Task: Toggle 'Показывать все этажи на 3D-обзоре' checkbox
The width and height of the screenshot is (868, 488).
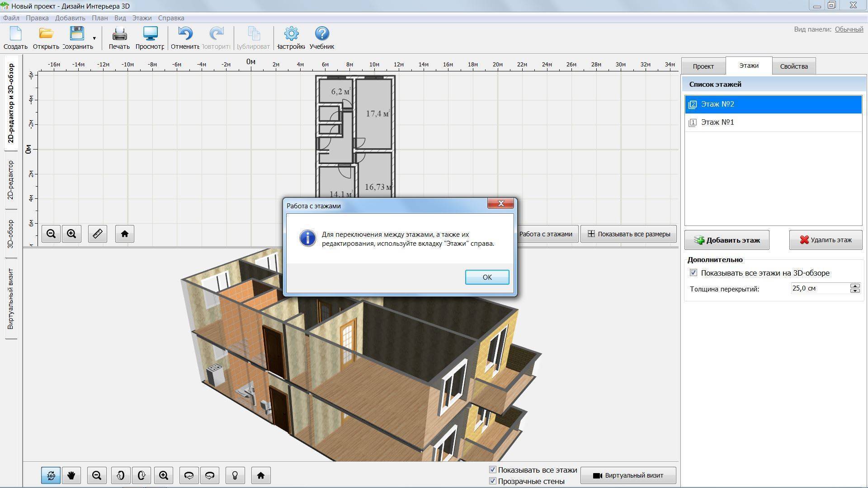Action: pyautogui.click(x=693, y=272)
